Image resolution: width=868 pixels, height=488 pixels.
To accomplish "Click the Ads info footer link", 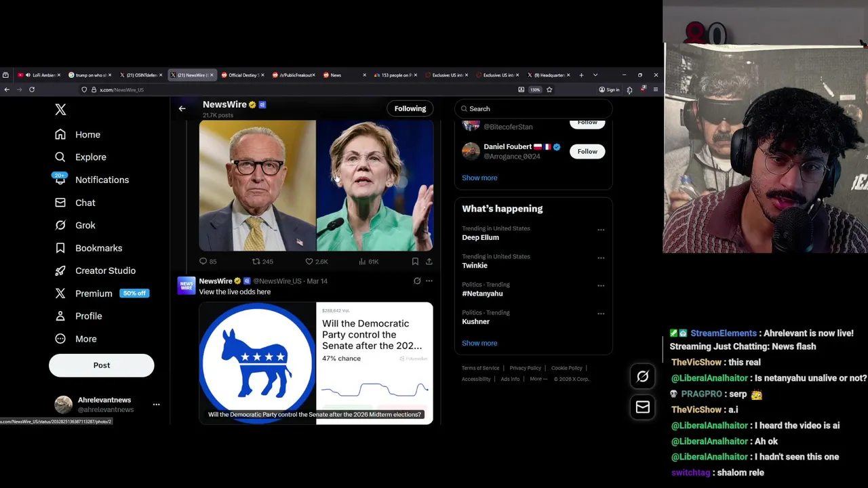I will (x=510, y=379).
